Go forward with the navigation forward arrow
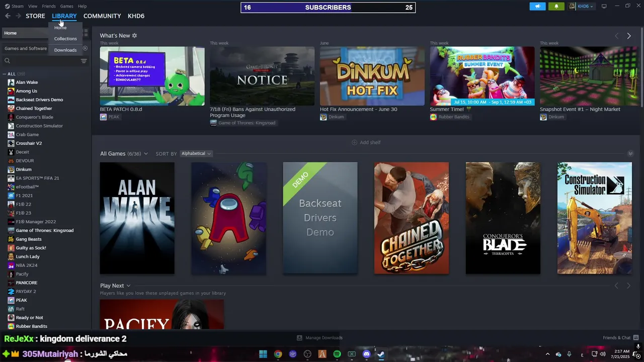The image size is (644, 362). 18,16
